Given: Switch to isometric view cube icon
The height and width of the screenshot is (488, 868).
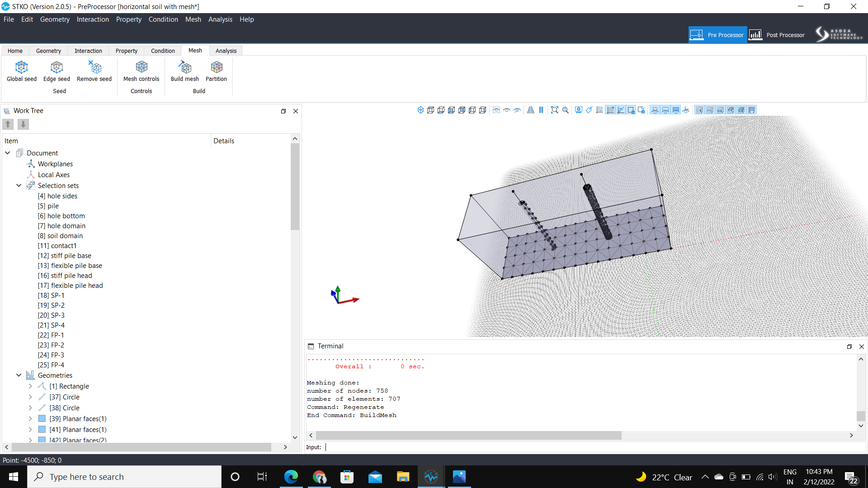Looking at the screenshot, I should [420, 110].
